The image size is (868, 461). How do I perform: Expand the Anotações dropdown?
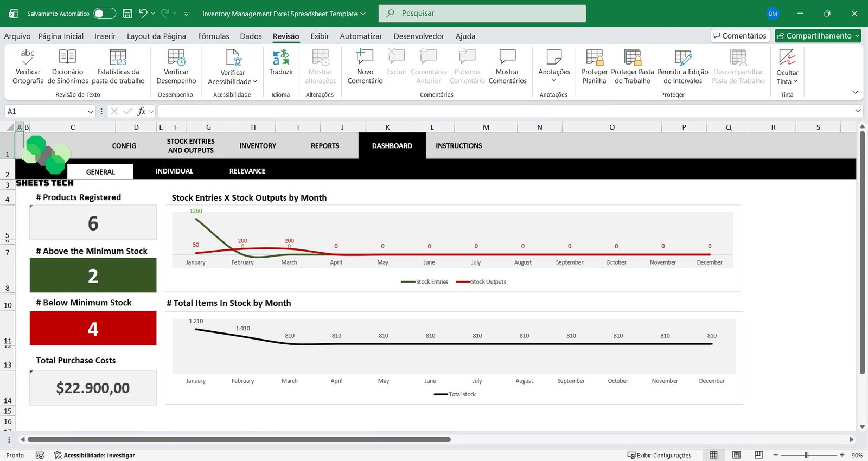(554, 80)
